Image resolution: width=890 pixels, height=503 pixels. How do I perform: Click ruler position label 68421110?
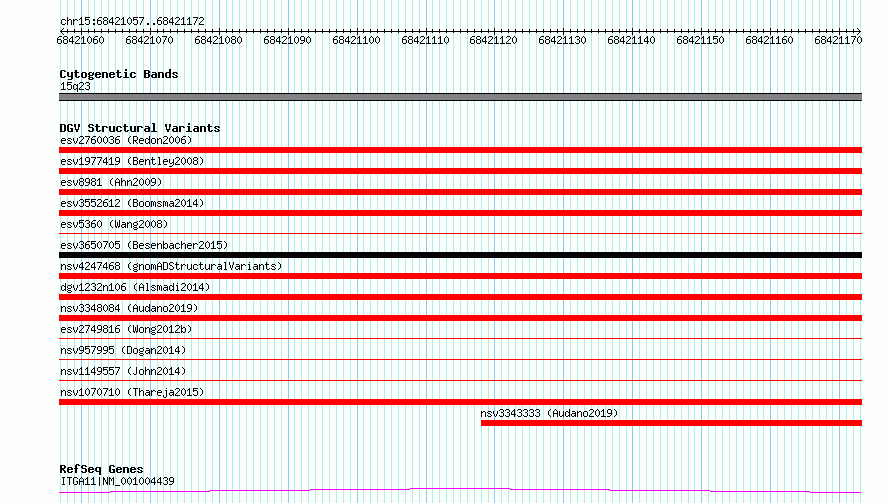(x=425, y=40)
